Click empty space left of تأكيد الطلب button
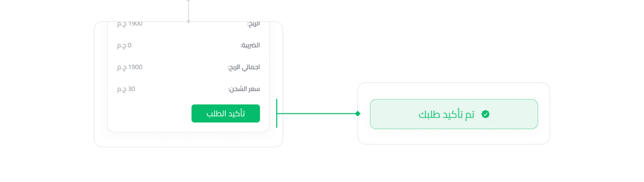Image resolution: width=644 pixels, height=182 pixels. 150,114
